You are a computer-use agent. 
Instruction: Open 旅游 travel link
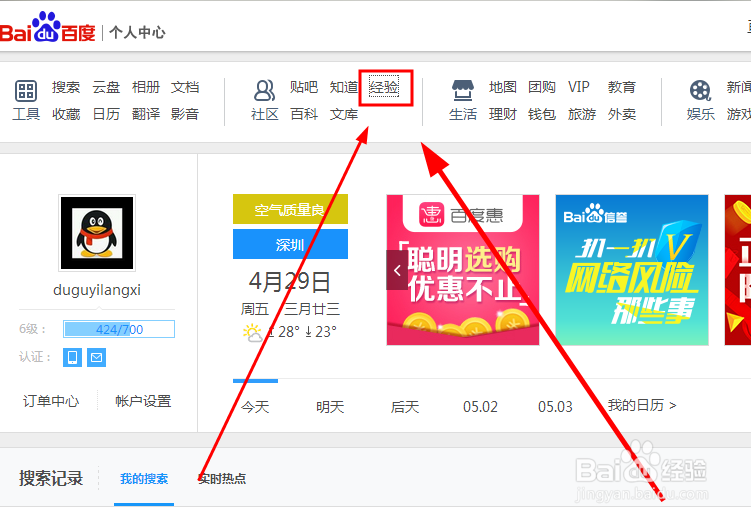(582, 114)
